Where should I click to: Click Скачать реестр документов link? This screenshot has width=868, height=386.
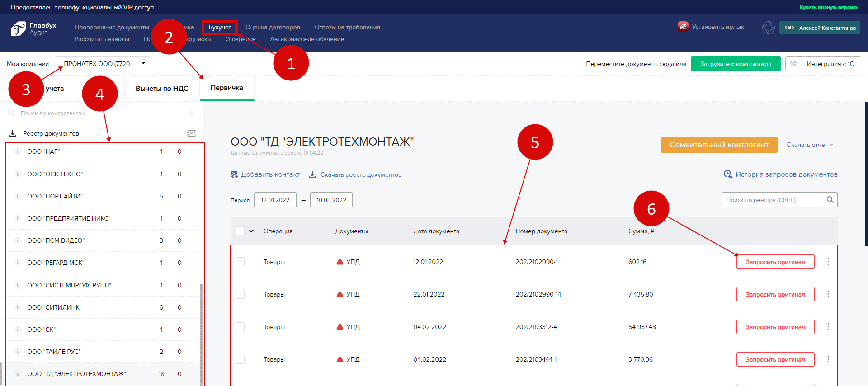tap(355, 174)
